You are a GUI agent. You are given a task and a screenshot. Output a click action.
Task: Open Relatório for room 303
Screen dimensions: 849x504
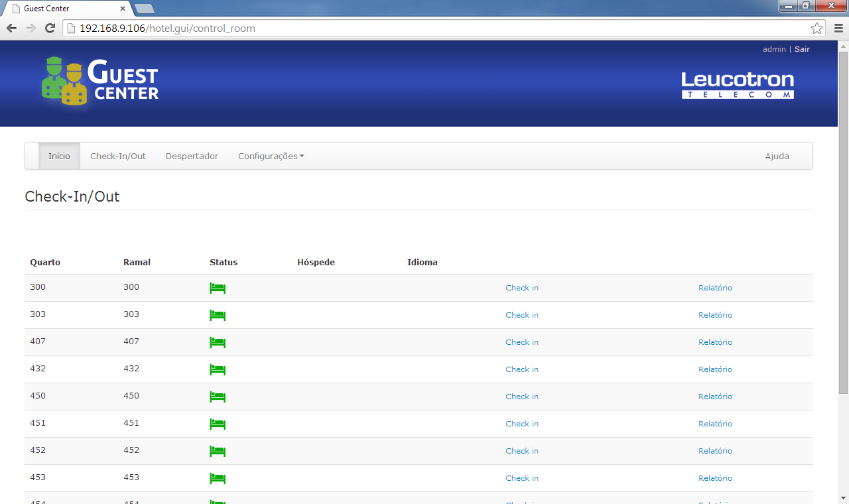pos(715,315)
